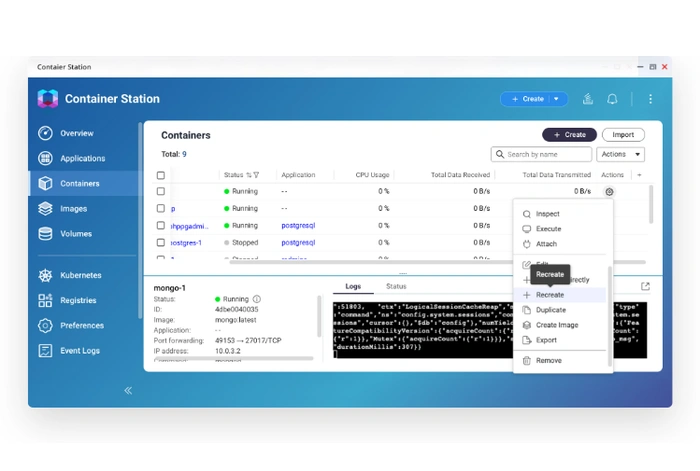700x471 pixels.
Task: Click the filter icon in Status column
Action: (256, 175)
